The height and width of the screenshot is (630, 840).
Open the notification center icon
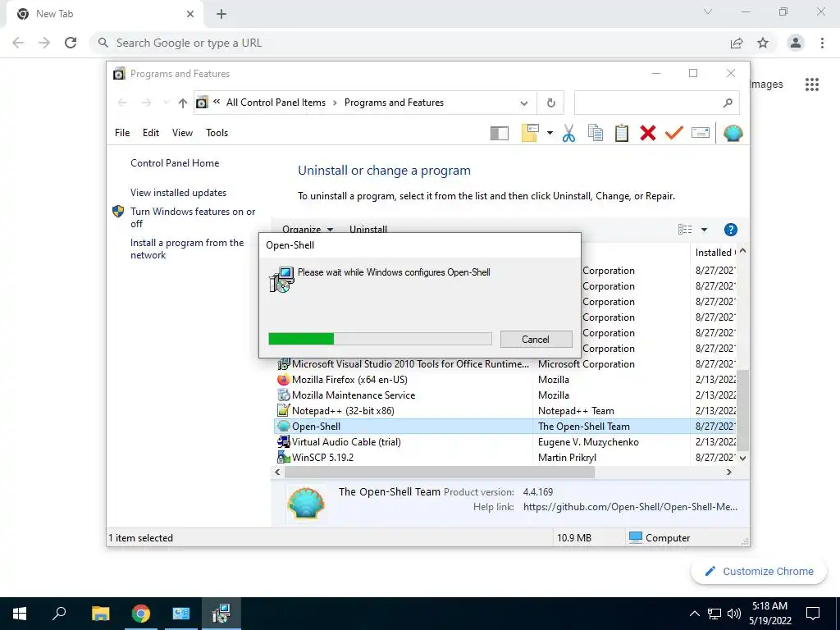point(813,614)
